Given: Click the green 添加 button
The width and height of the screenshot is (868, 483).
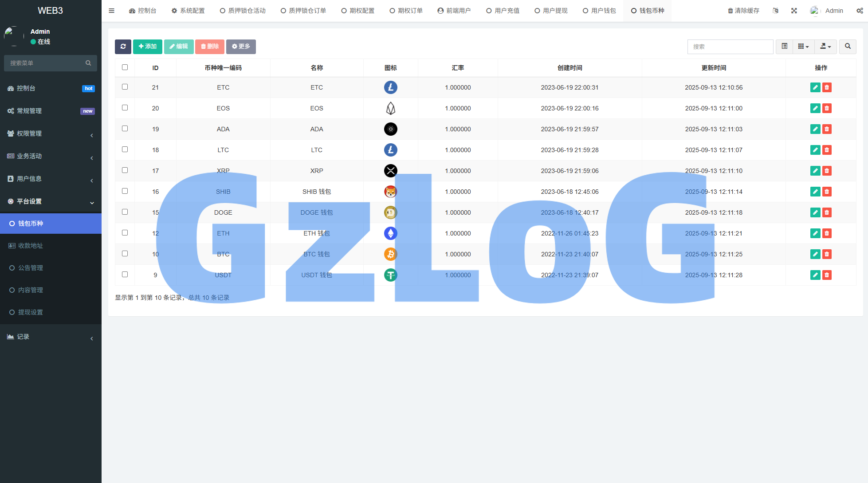Looking at the screenshot, I should pyautogui.click(x=148, y=47).
